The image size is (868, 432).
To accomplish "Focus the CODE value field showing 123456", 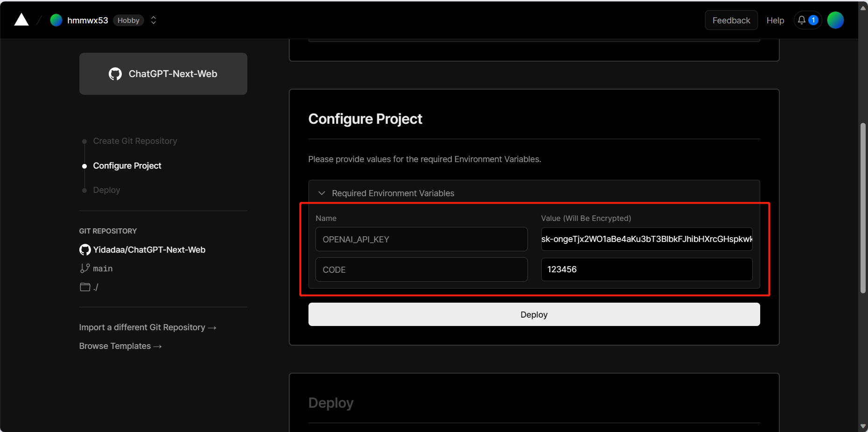I will point(647,269).
